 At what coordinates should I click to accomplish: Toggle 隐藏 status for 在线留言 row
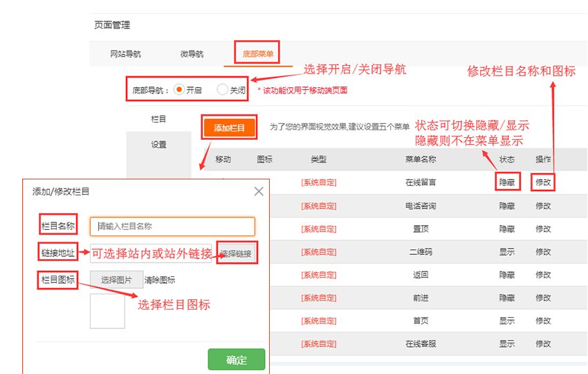click(x=506, y=183)
